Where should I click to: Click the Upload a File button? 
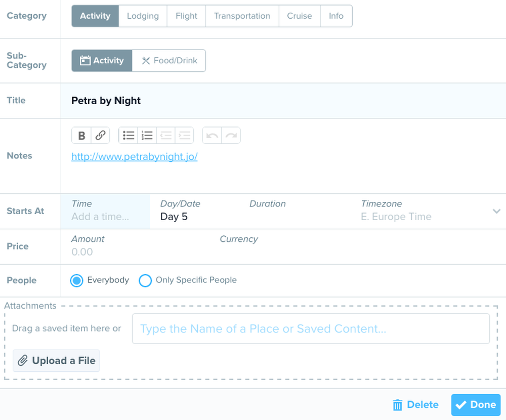(x=56, y=361)
